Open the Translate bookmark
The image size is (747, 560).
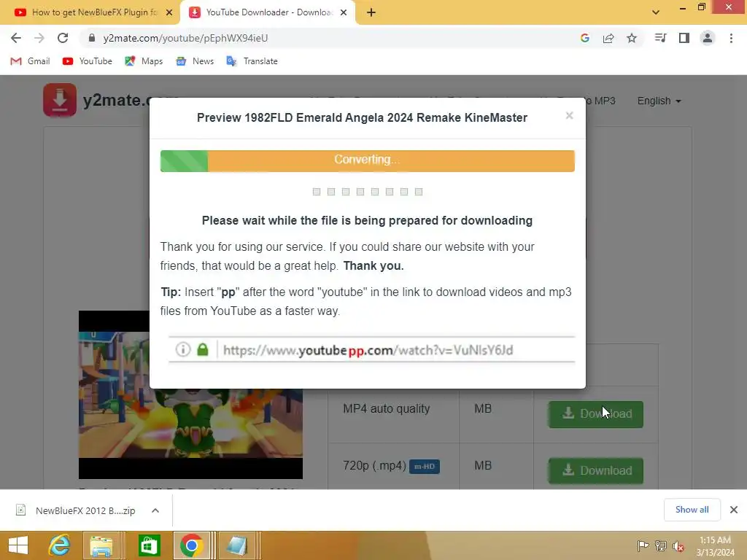252,61
